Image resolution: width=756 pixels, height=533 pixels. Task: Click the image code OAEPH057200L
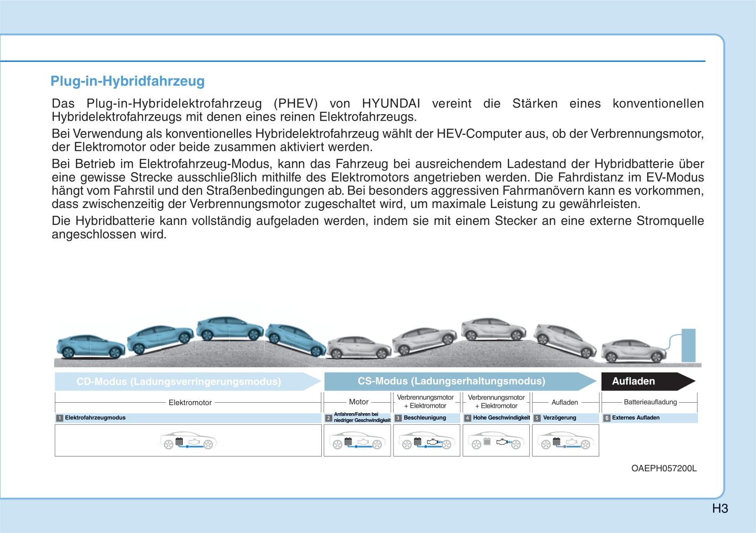(664, 468)
